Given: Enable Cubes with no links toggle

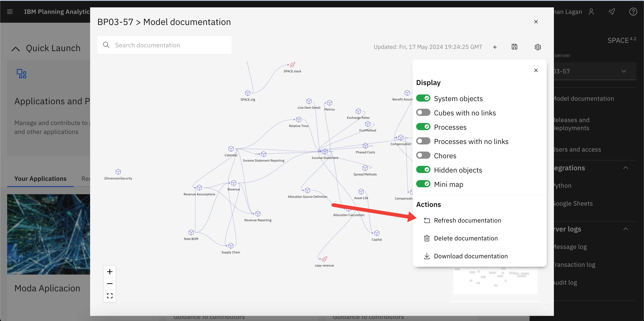Looking at the screenshot, I should (424, 113).
